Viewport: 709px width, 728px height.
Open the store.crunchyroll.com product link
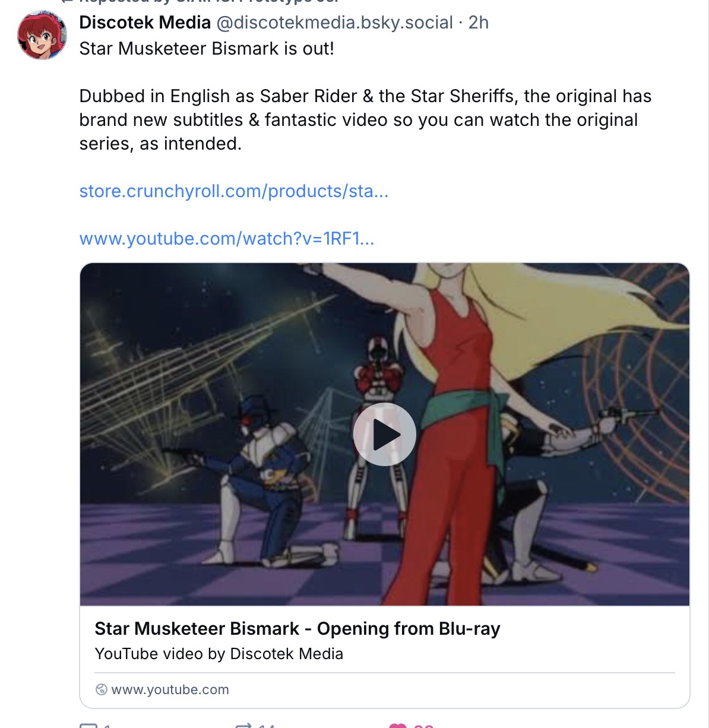point(234,191)
